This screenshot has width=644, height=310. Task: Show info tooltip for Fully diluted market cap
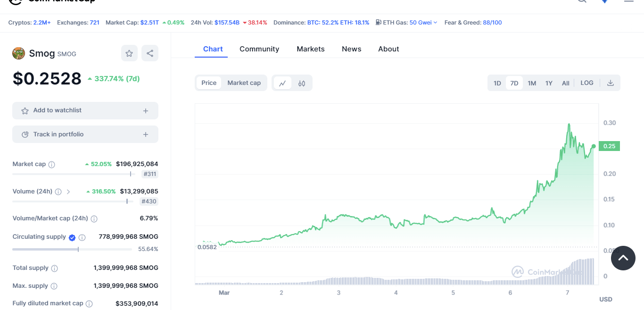point(89,304)
